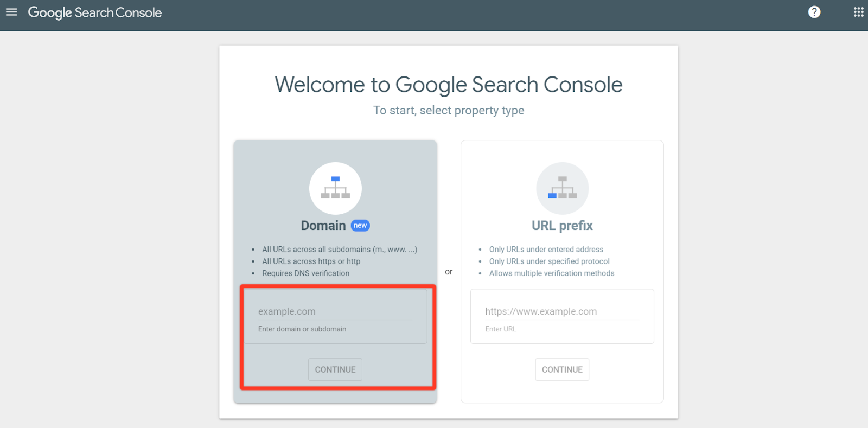868x428 pixels.
Task: Click 'To start, select property type' subtitle
Action: 449,111
